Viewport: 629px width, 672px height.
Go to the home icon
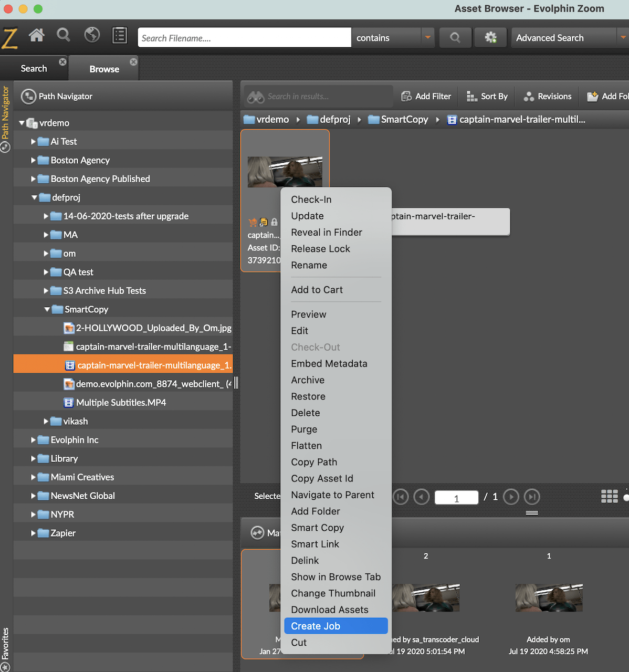pos(37,35)
